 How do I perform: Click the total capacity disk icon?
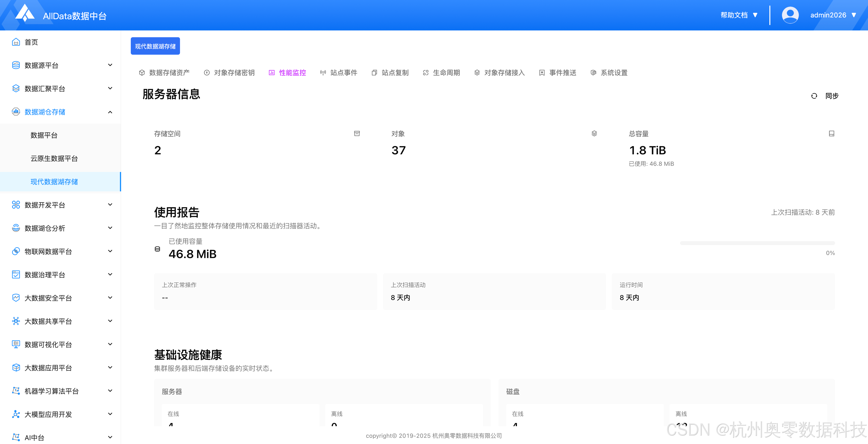831,134
